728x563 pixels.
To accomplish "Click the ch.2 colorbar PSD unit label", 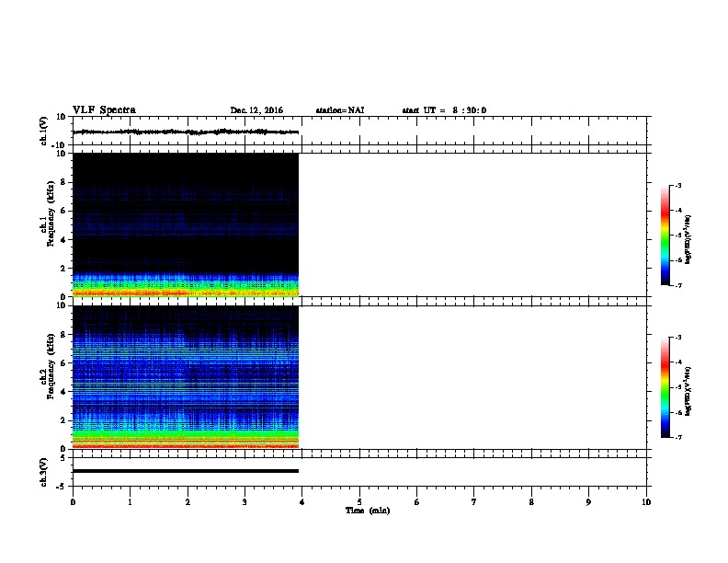I will tap(688, 391).
